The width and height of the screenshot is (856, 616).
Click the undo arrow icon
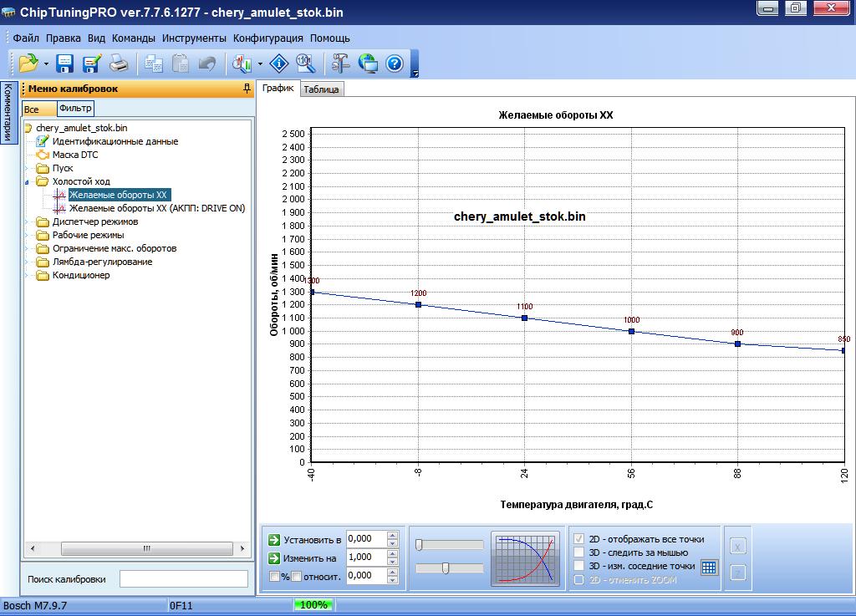pyautogui.click(x=207, y=64)
